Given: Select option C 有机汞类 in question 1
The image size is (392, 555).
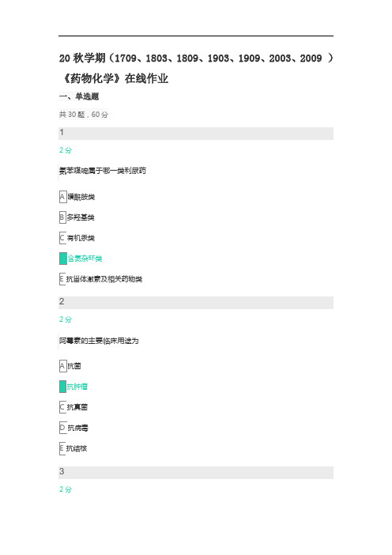Looking at the screenshot, I should [77, 238].
